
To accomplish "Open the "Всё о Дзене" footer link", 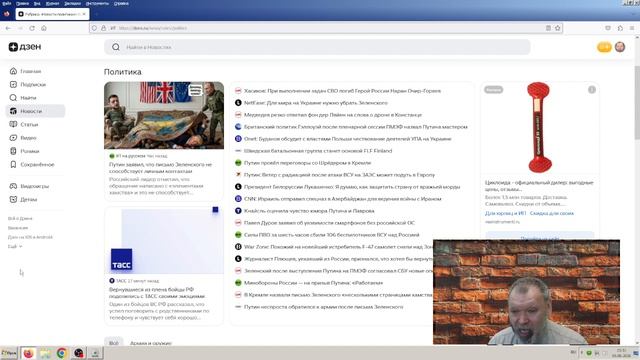I will coord(20,218).
